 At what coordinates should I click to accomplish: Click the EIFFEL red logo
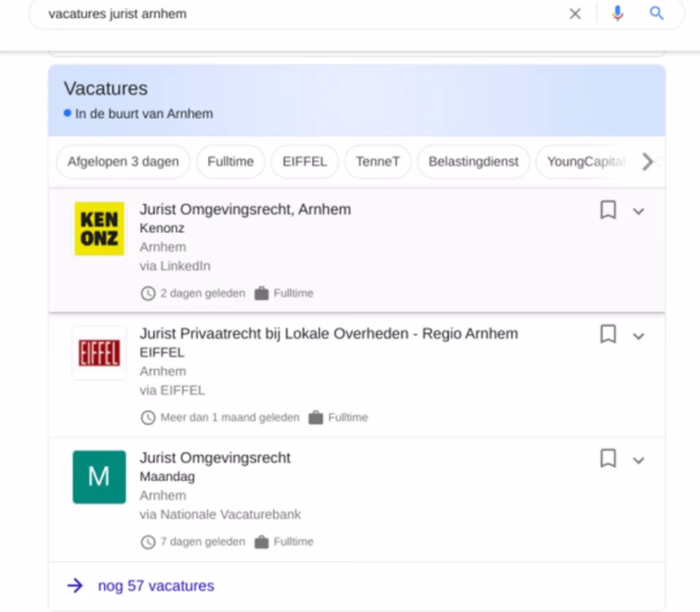(x=99, y=353)
